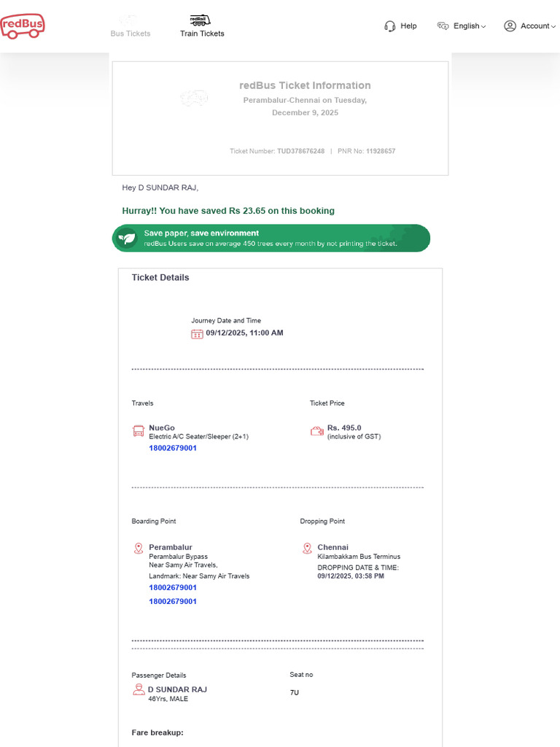Click the redBus Ticket Information heading
The image size is (560, 747).
click(305, 85)
